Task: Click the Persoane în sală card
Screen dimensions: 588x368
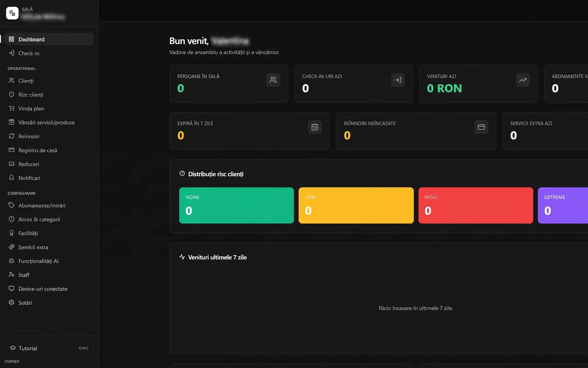Action: [x=229, y=84]
